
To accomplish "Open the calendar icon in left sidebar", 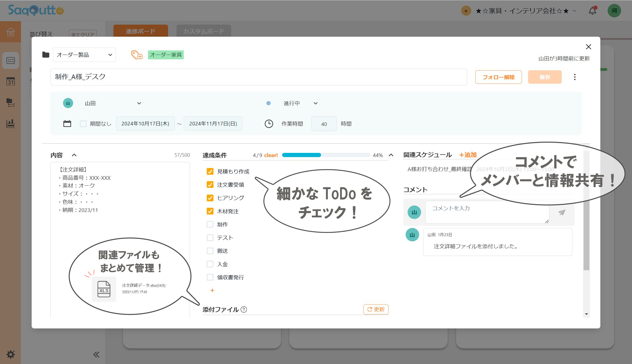I will click(11, 81).
